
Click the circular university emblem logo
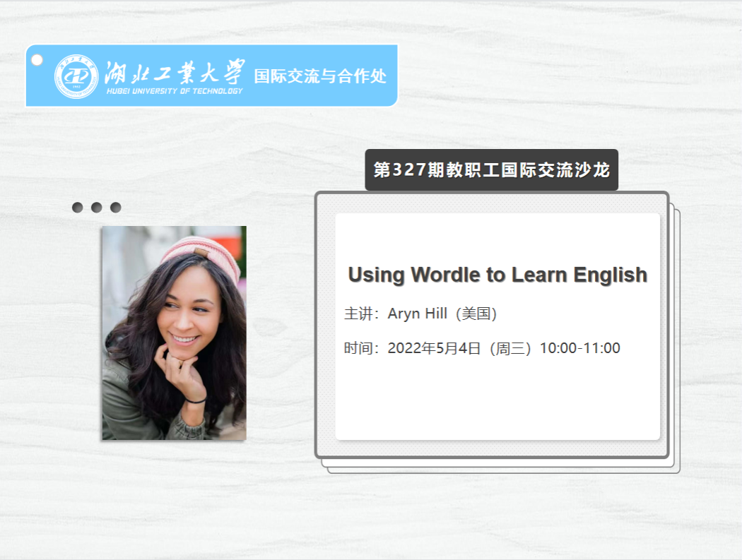(x=76, y=76)
